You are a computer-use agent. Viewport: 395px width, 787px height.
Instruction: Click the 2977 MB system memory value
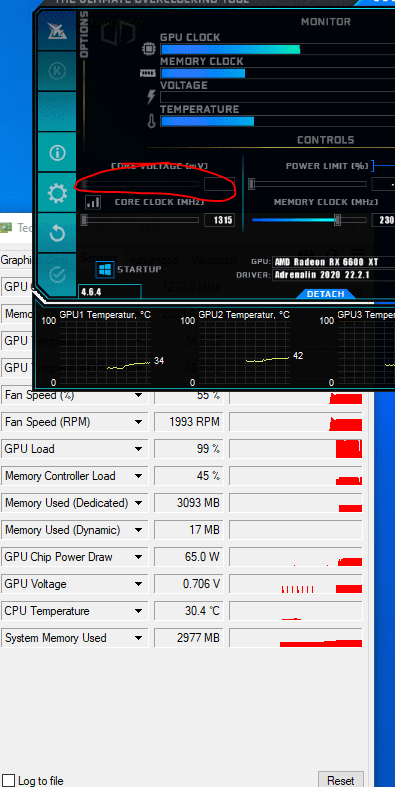tap(189, 639)
